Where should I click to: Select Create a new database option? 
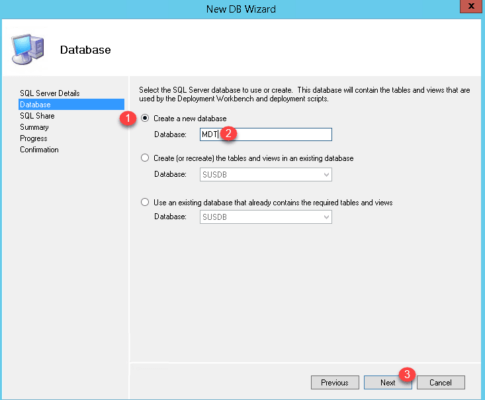click(145, 118)
